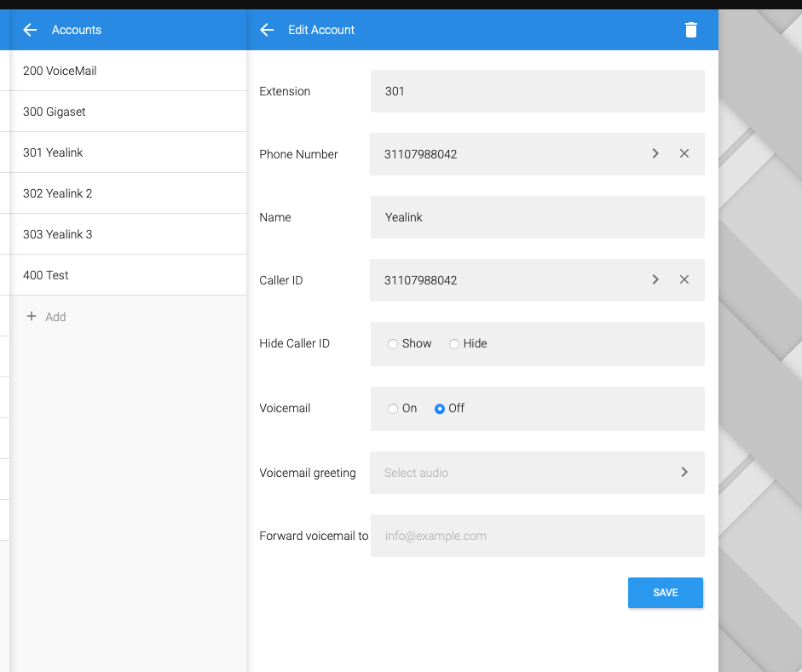Click the Add label in accounts list
Image resolution: width=802 pixels, height=672 pixels.
(55, 317)
